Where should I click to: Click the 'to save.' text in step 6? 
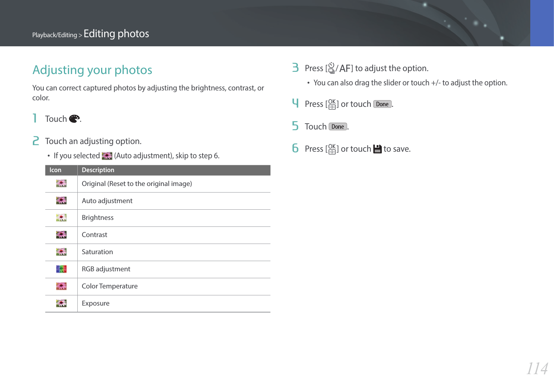pos(397,149)
